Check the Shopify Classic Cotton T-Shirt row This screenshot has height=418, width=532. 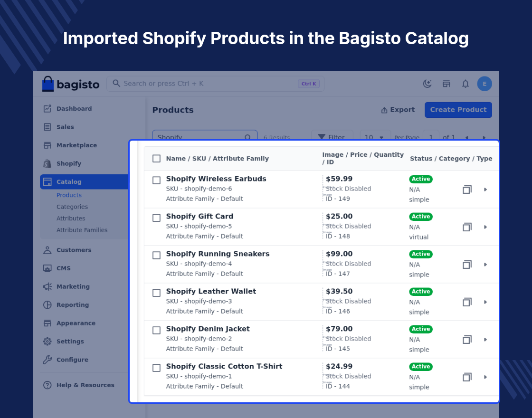point(156,368)
